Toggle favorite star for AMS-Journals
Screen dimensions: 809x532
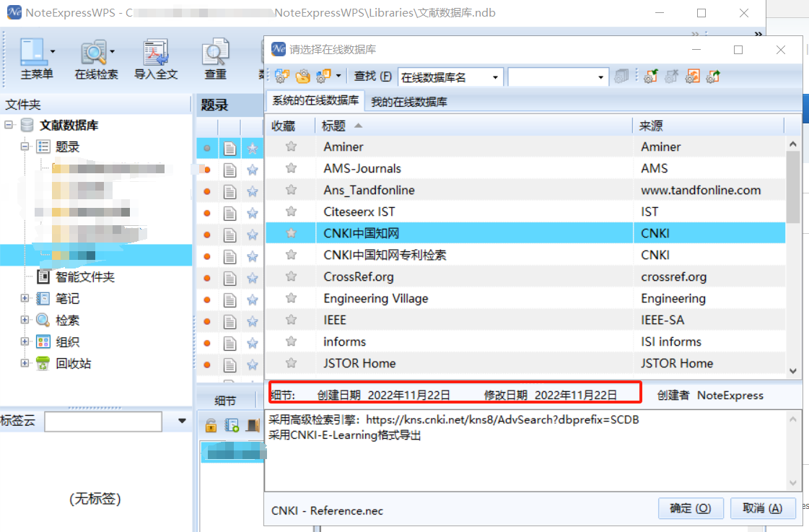point(291,168)
